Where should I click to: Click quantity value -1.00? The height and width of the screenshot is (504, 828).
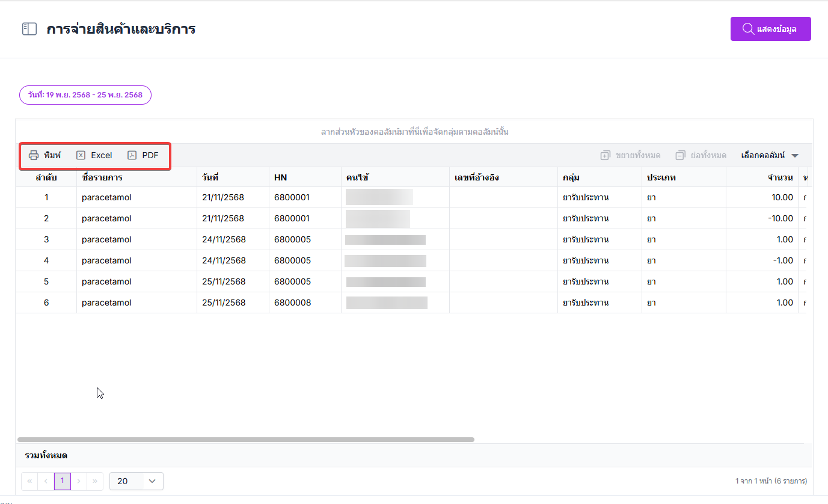tap(784, 260)
